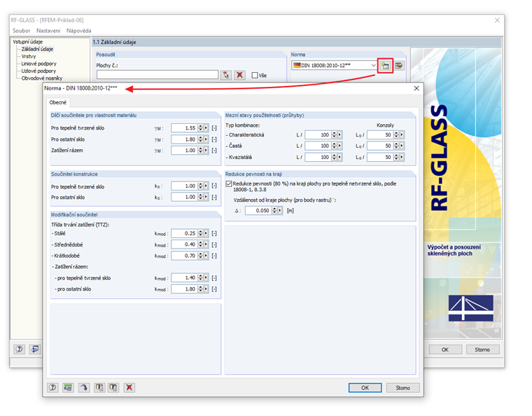Click the Krátkodobé kmod field showing 0.70

[184, 256]
